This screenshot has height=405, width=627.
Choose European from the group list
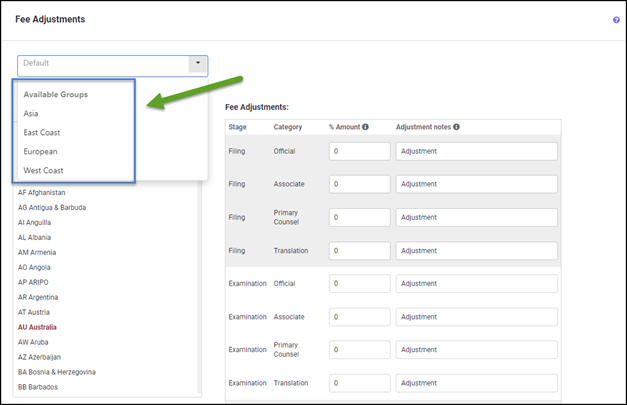click(41, 152)
